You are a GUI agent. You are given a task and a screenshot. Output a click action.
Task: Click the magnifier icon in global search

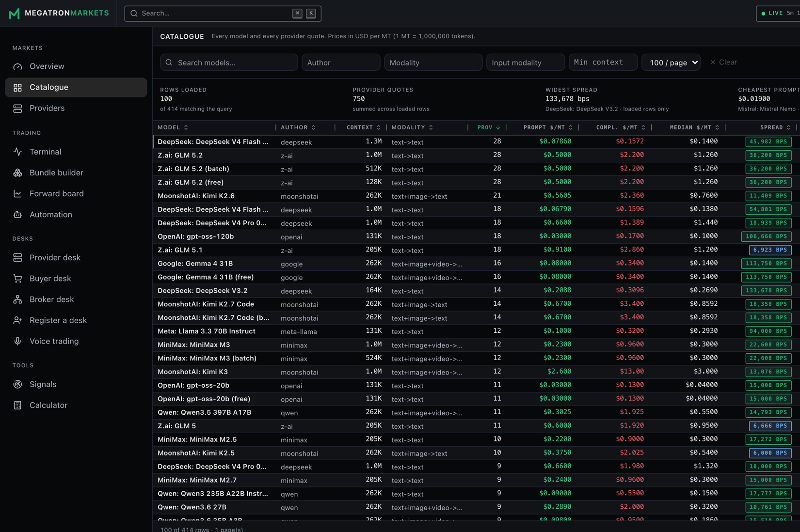click(134, 14)
